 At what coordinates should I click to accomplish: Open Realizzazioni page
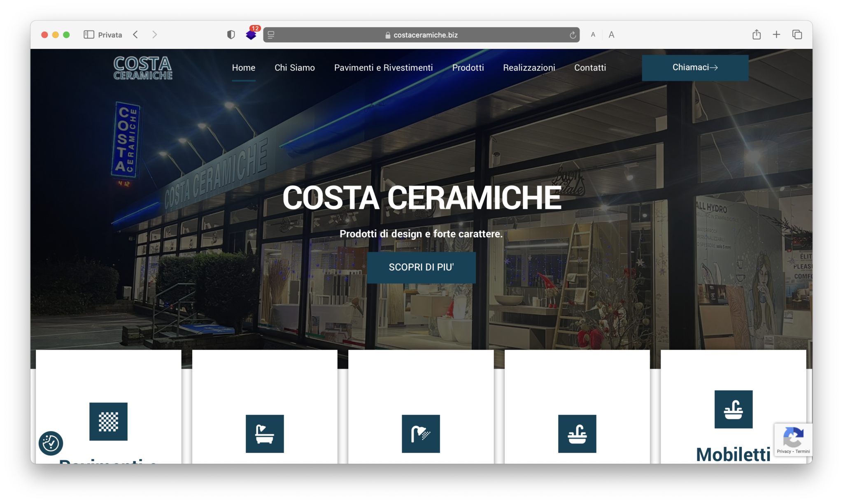529,67
